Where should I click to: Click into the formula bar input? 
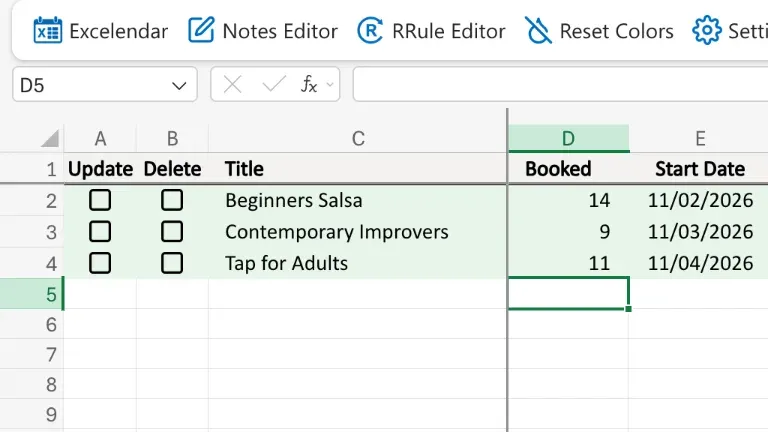click(x=560, y=85)
